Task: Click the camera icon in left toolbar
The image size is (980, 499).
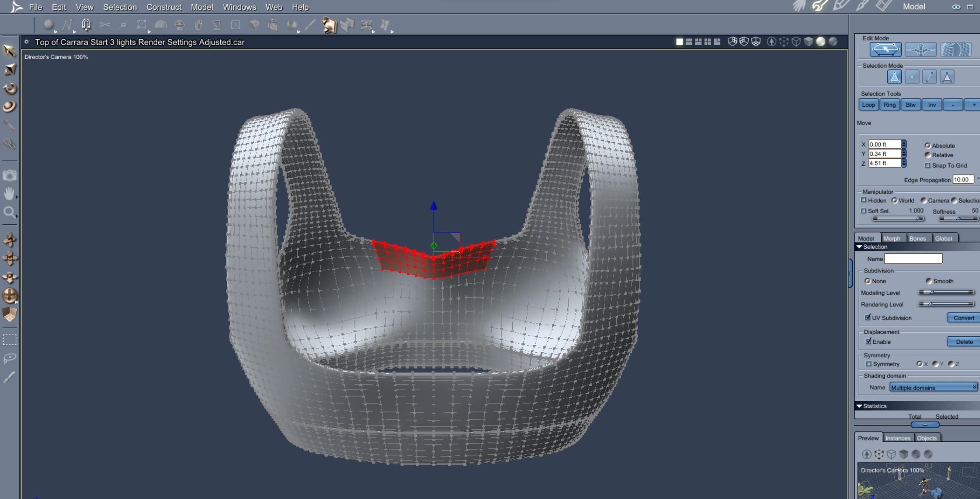Action: click(x=9, y=176)
